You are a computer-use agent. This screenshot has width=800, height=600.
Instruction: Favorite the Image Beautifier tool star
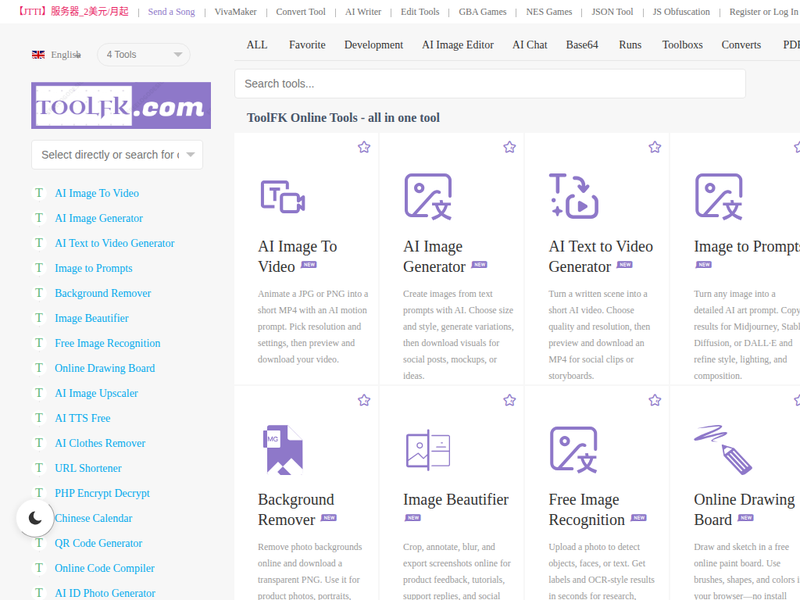tap(509, 400)
